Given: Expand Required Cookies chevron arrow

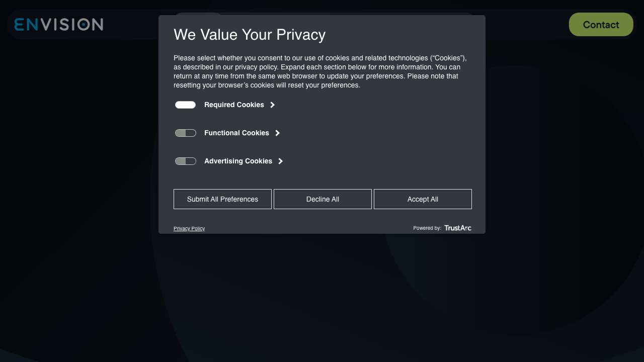Looking at the screenshot, I should [x=273, y=105].
